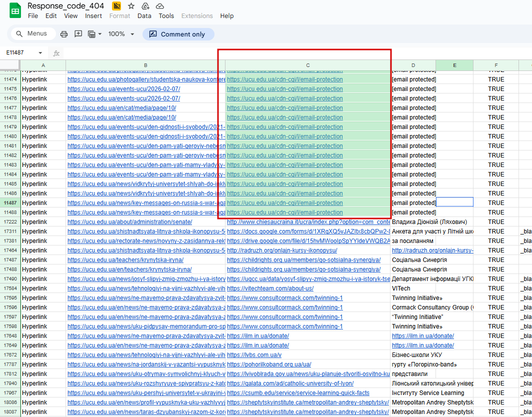Select column A header
The width and height of the screenshot is (532, 417).
43,65
